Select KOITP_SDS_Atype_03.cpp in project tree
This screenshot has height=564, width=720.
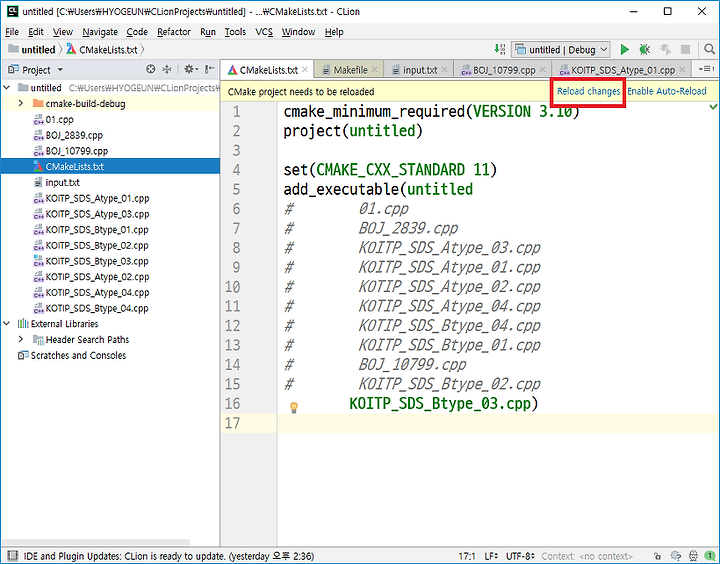(97, 214)
